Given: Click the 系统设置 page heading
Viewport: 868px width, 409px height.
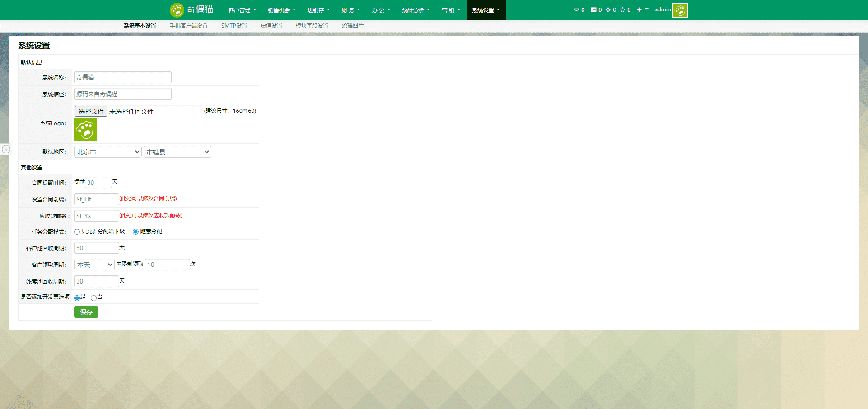Looking at the screenshot, I should click(x=34, y=46).
